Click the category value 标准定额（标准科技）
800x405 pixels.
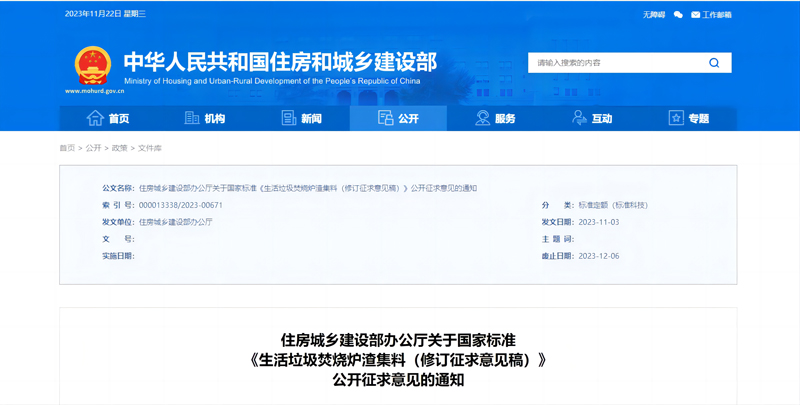(613, 205)
